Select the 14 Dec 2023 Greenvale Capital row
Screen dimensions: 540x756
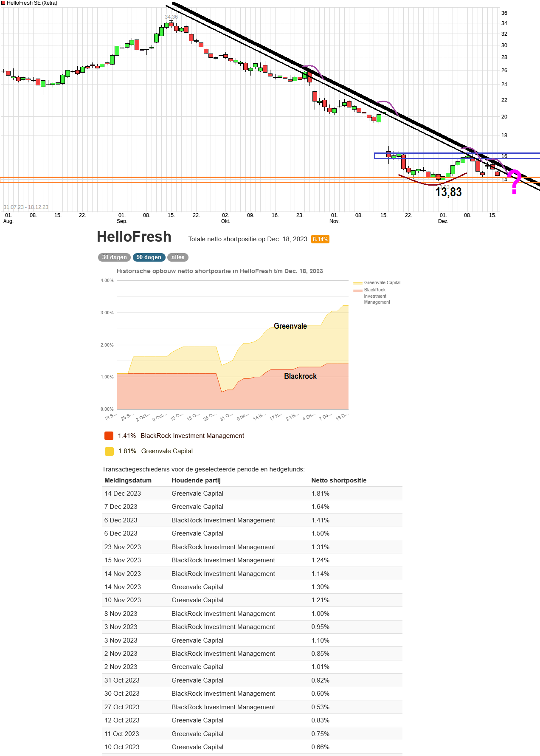tap(252, 494)
